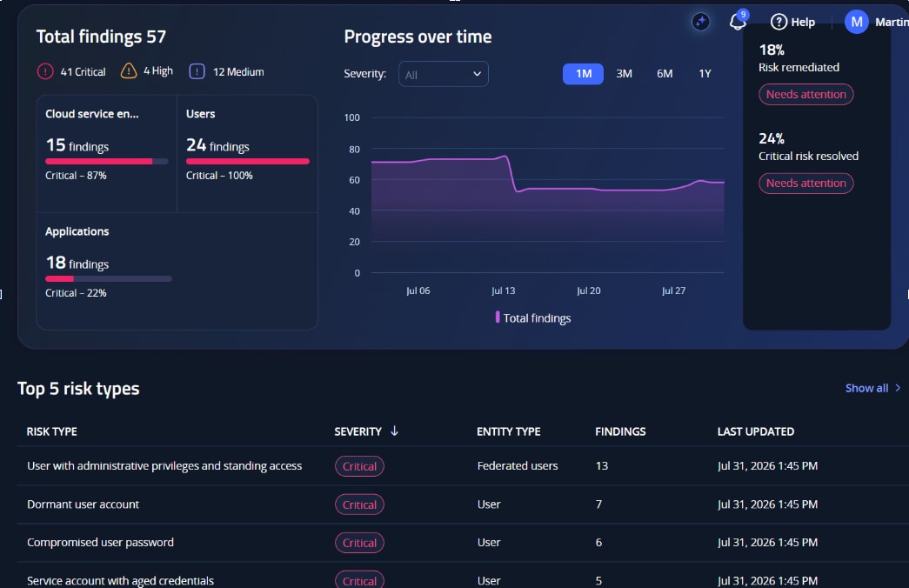Click the Medium severity icon

(197, 71)
